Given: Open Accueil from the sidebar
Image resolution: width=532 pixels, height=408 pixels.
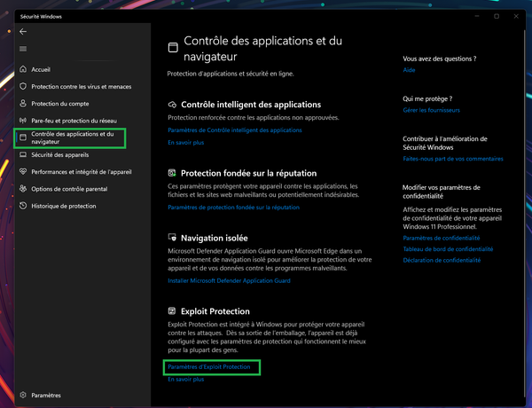Looking at the screenshot, I should 41,69.
